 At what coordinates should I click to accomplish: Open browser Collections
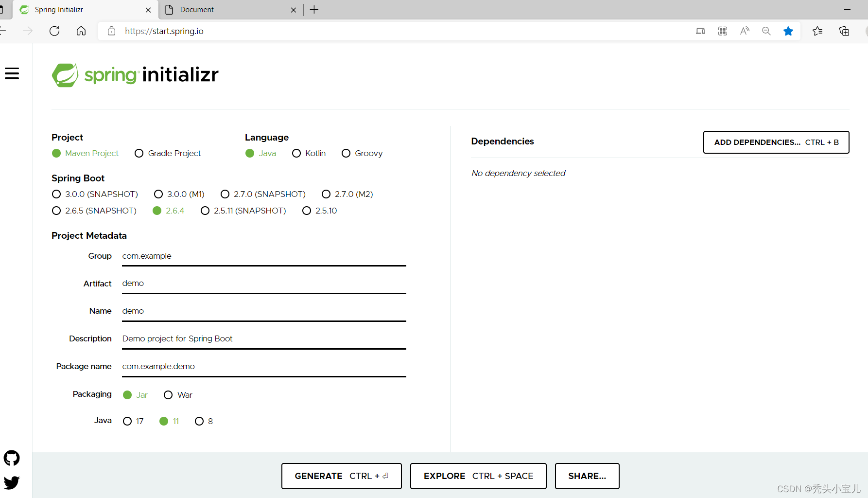(844, 31)
